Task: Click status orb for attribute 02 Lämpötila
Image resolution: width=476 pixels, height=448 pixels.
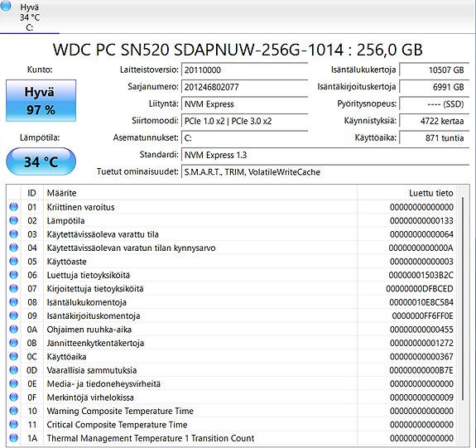Action: coord(14,220)
